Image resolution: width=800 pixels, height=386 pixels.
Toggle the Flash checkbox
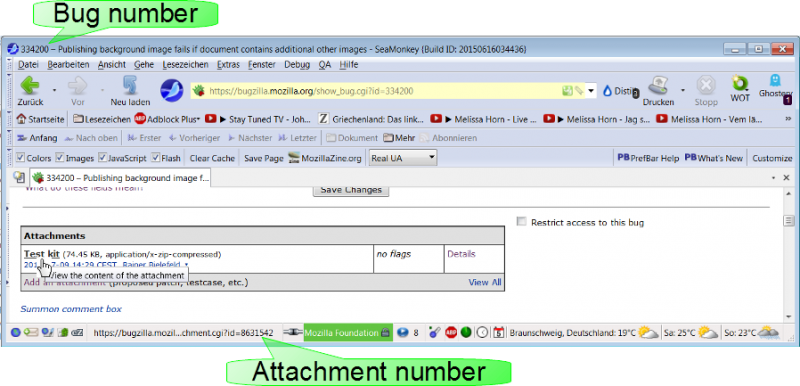pos(156,158)
